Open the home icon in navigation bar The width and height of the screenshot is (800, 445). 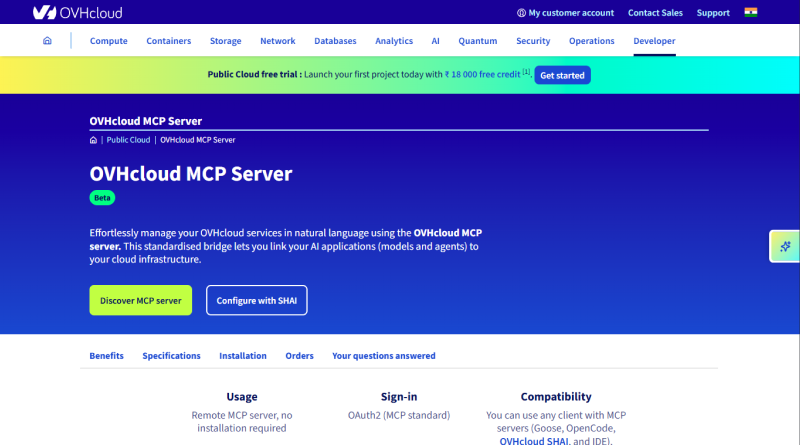pos(47,40)
